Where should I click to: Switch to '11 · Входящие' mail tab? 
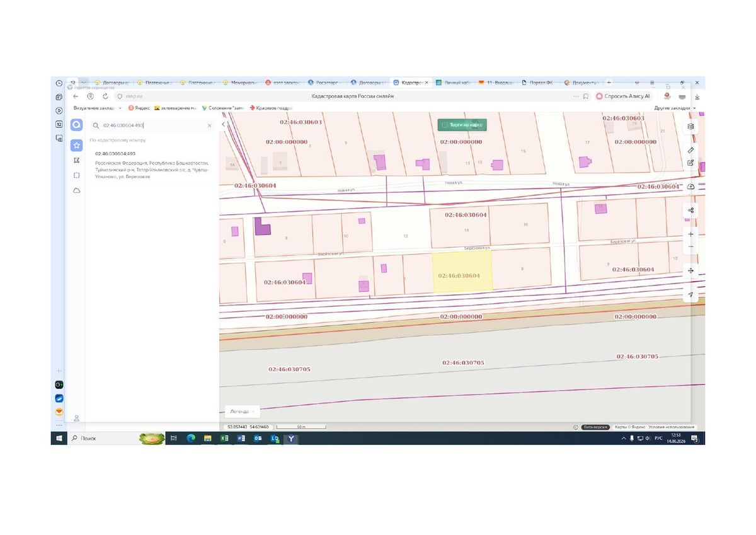click(498, 83)
